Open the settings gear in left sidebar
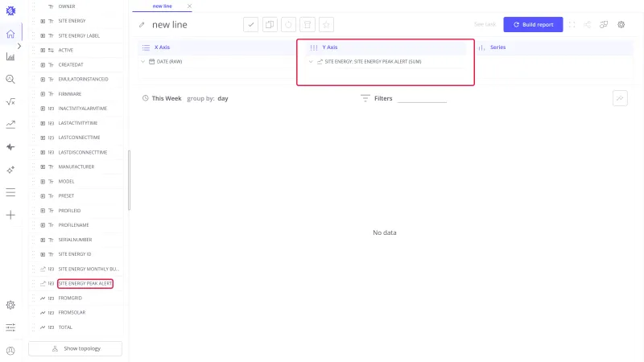This screenshot has height=362, width=644. 10,305
